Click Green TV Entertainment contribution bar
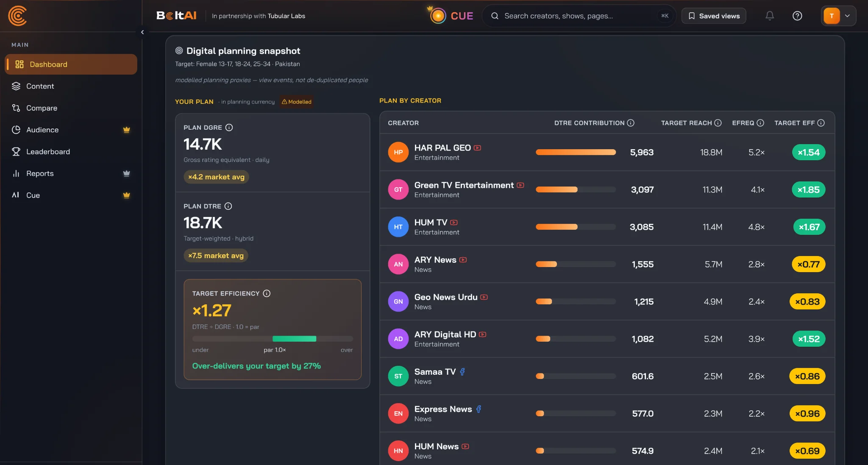Viewport: 868px width, 465px height. (x=576, y=189)
